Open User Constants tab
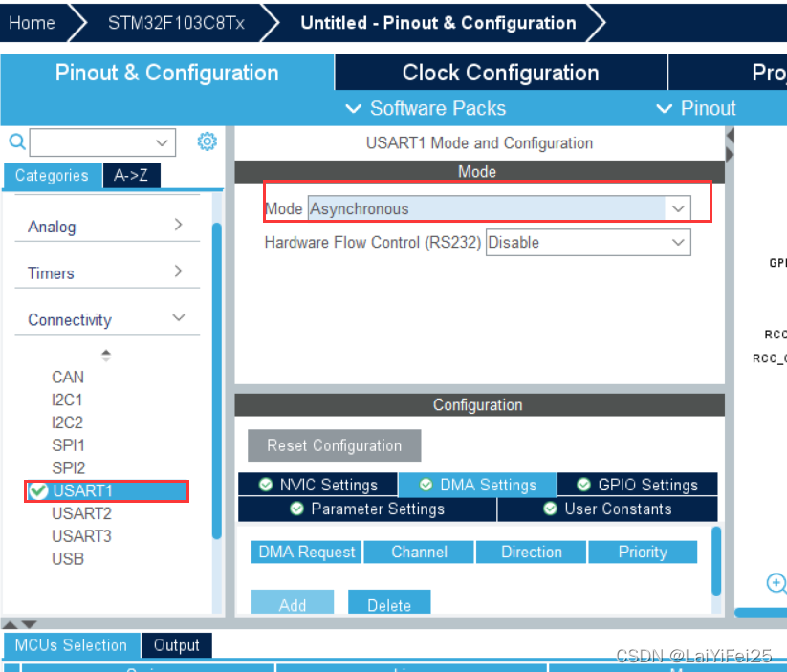The width and height of the screenshot is (787, 672). pyautogui.click(x=607, y=509)
